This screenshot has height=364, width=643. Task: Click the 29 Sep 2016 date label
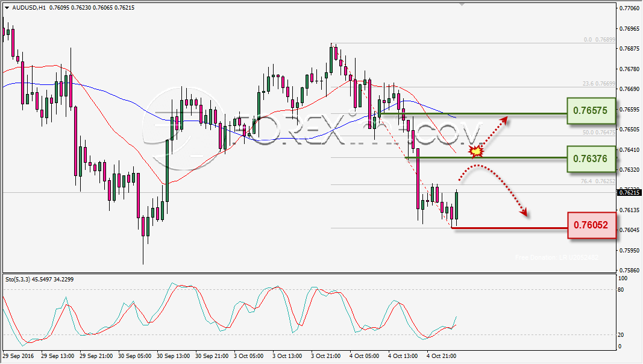19,356
